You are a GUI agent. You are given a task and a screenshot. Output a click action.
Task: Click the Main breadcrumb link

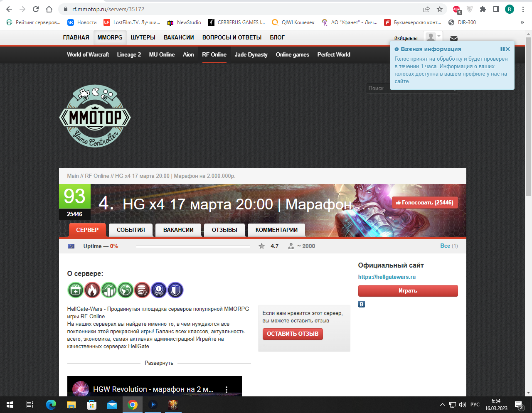click(73, 176)
